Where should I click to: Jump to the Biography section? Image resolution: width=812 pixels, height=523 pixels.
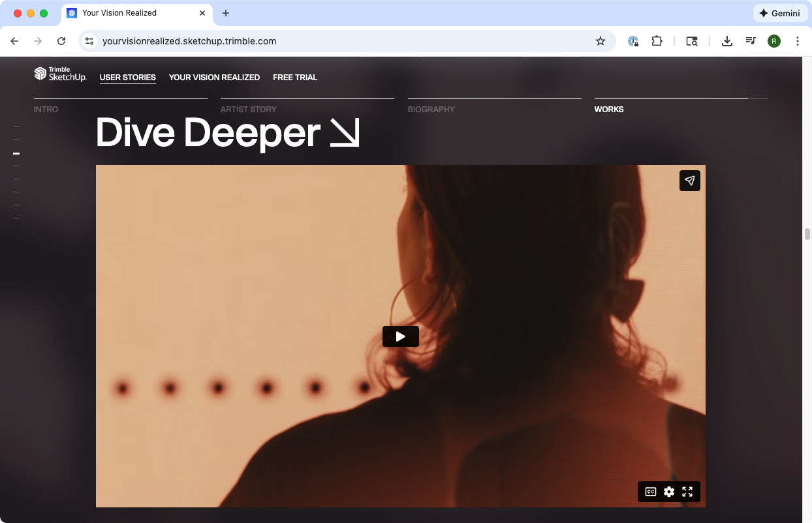(431, 109)
